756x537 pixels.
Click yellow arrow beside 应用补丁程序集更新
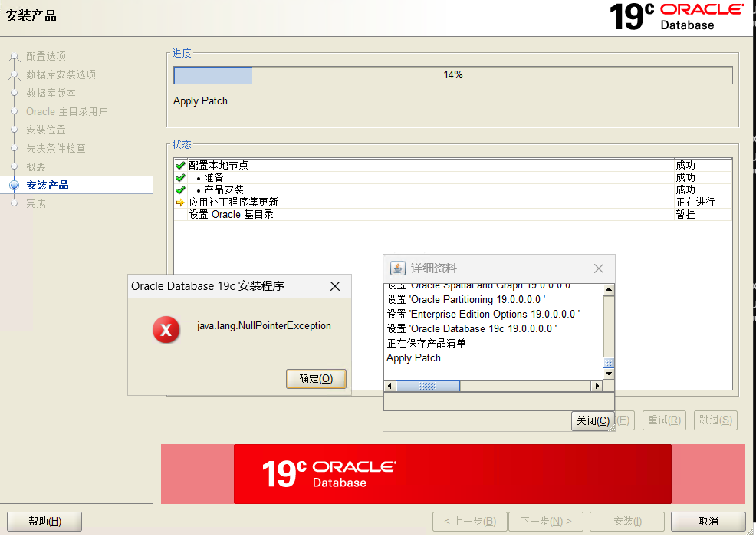click(180, 203)
